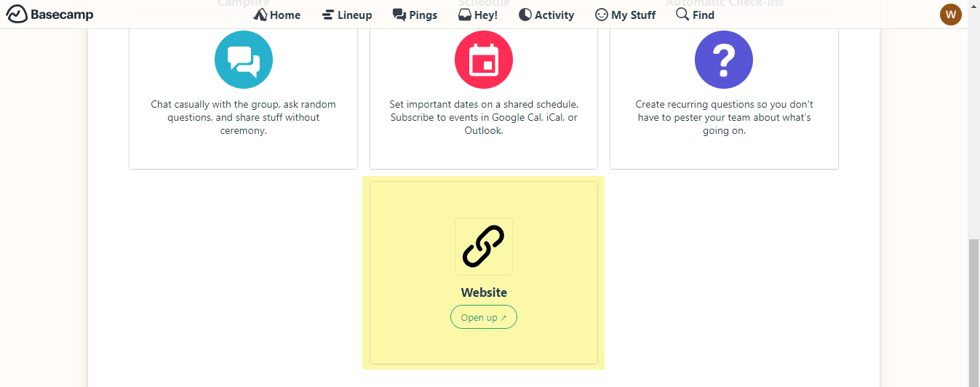Click the Campfire card description text
The height and width of the screenshot is (387, 980).
point(244,117)
